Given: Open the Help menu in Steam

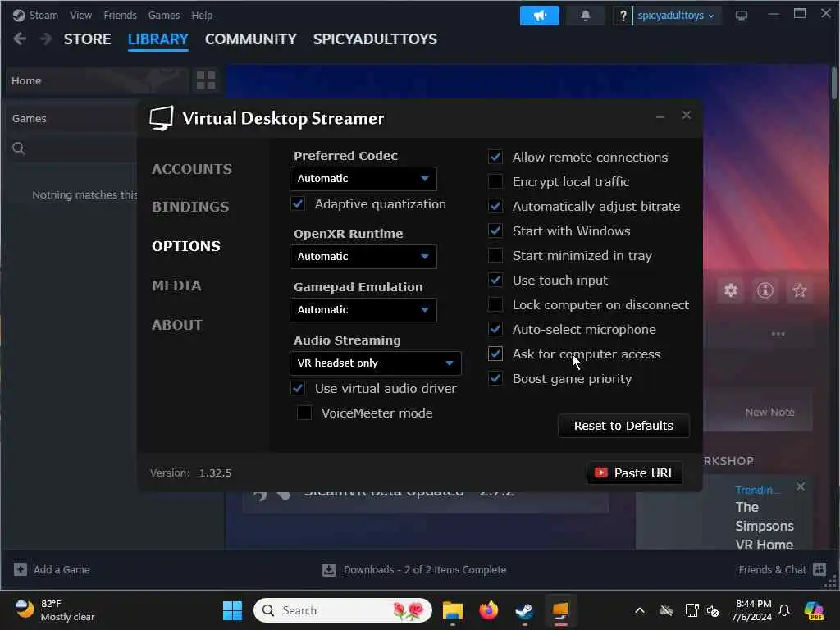Looking at the screenshot, I should 202,15.
